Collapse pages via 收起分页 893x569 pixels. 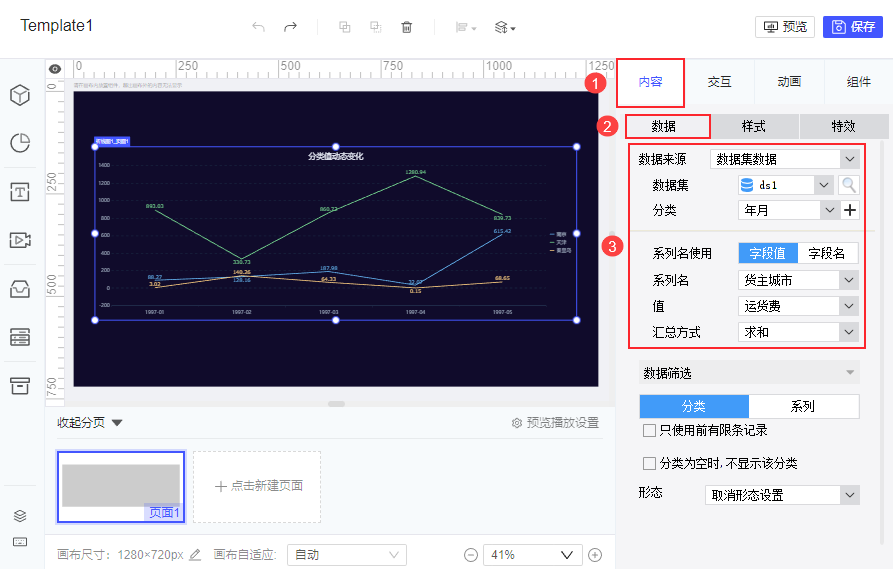tap(89, 423)
